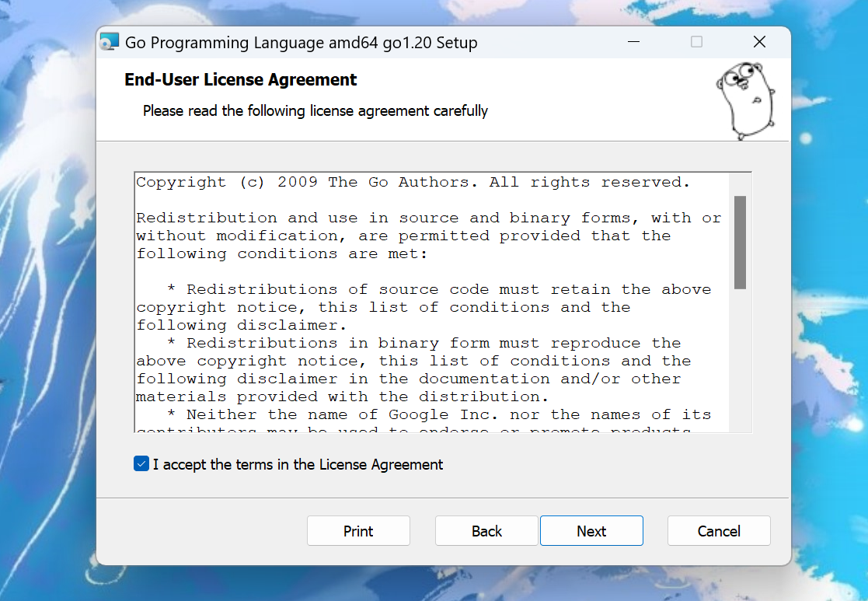This screenshot has height=601, width=868.
Task: Minimize the Go Setup window
Action: (x=634, y=42)
